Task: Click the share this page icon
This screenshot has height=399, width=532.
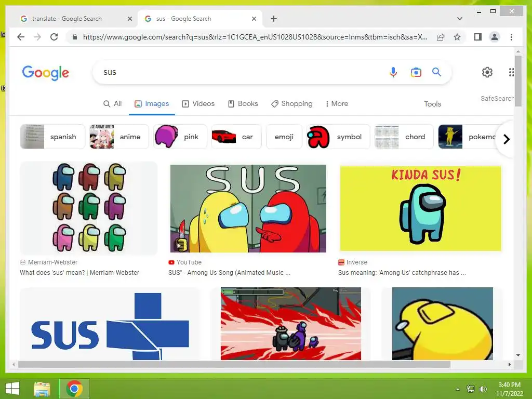Action: tap(441, 37)
